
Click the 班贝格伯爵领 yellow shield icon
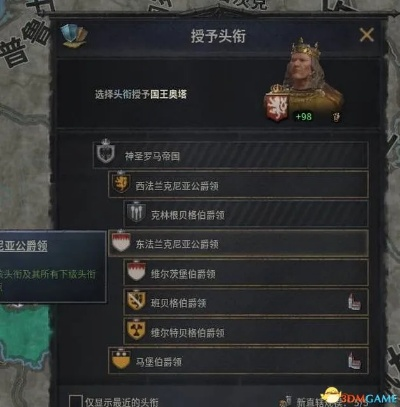136,300
